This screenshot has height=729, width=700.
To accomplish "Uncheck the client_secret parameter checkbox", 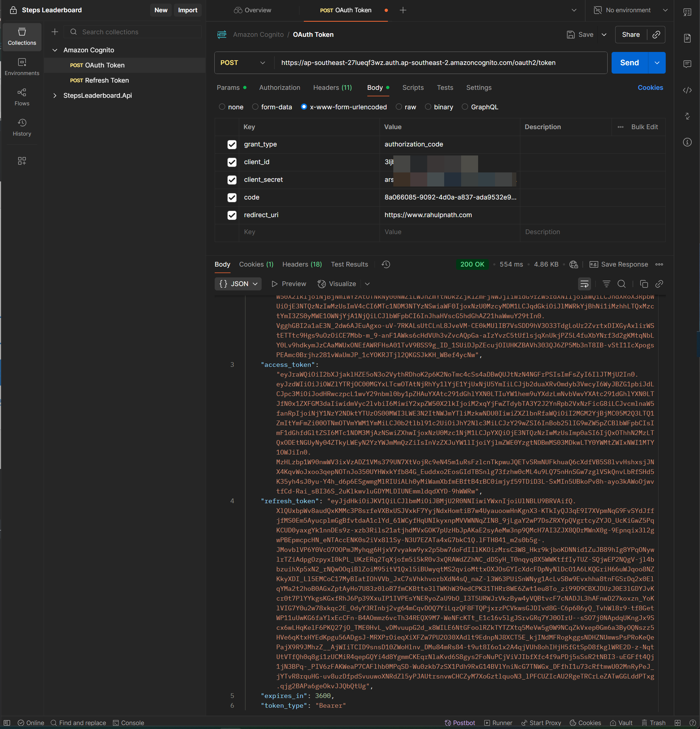I will pos(232,180).
